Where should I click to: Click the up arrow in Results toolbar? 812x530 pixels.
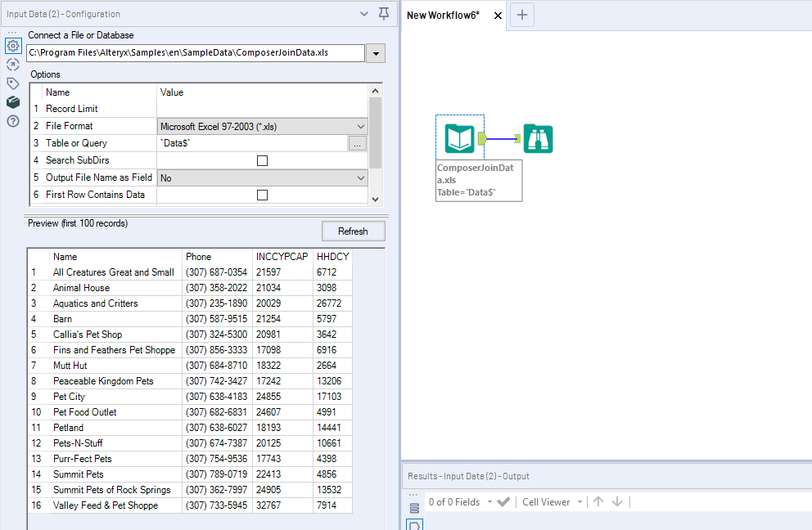pyautogui.click(x=598, y=501)
